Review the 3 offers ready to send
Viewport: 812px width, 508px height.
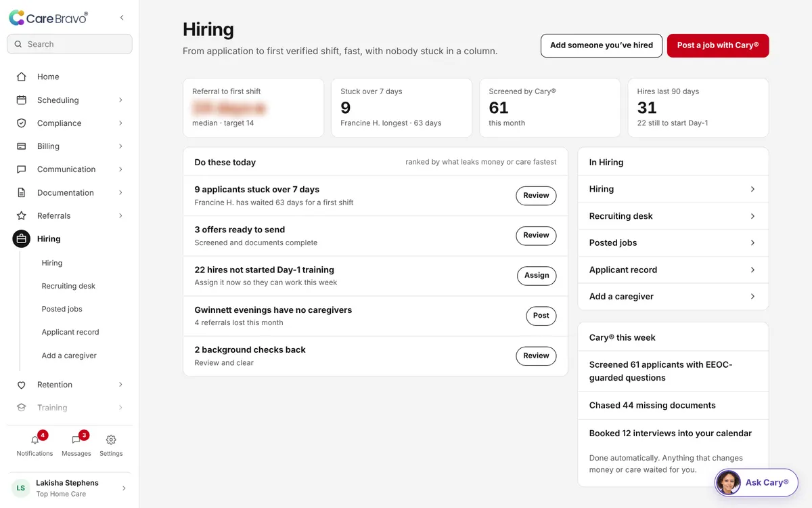[536, 236]
